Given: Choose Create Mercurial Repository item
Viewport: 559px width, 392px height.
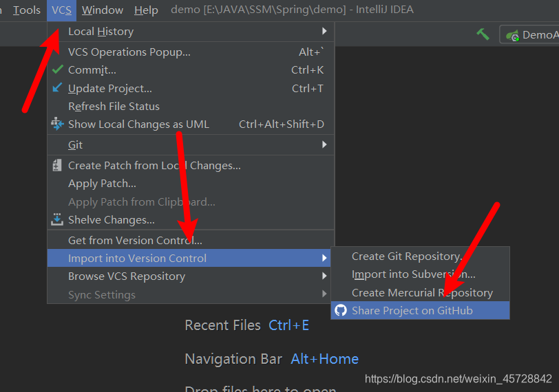Looking at the screenshot, I should click(x=421, y=293).
